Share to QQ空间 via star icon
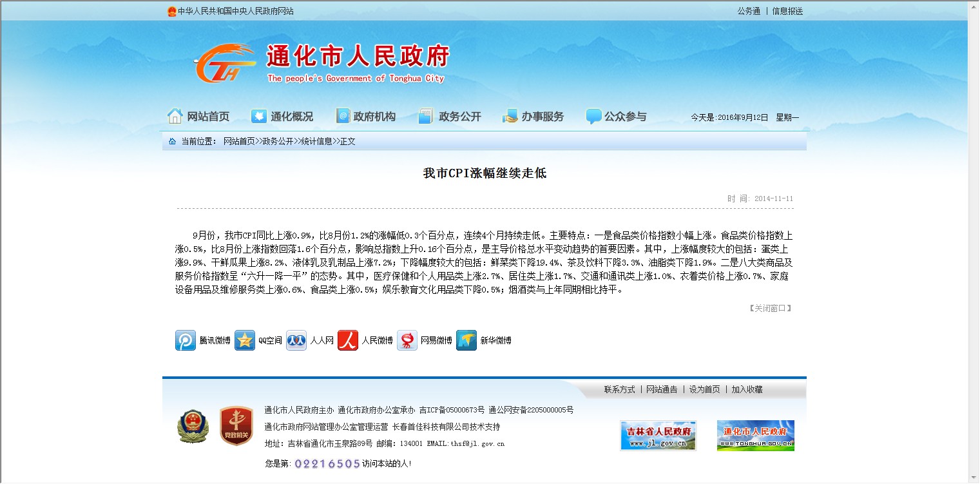 point(245,340)
